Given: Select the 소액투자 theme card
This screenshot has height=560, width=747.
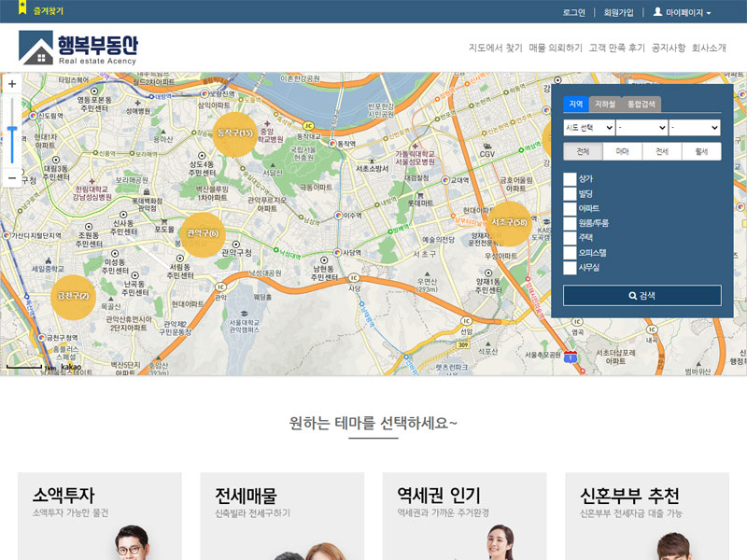Looking at the screenshot, I should [x=100, y=515].
